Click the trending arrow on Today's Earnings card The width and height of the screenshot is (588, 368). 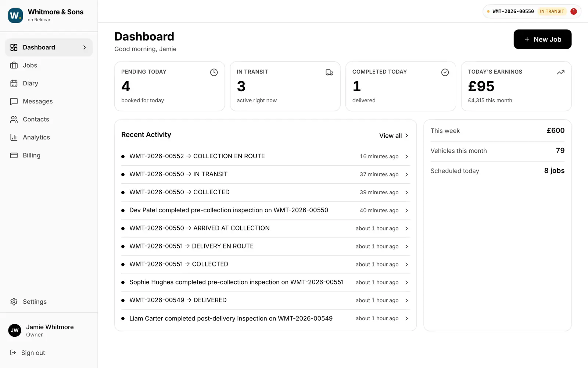560,72
